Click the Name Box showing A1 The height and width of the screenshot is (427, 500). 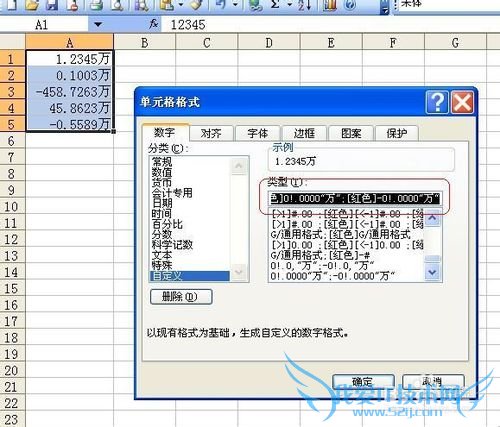[44, 24]
